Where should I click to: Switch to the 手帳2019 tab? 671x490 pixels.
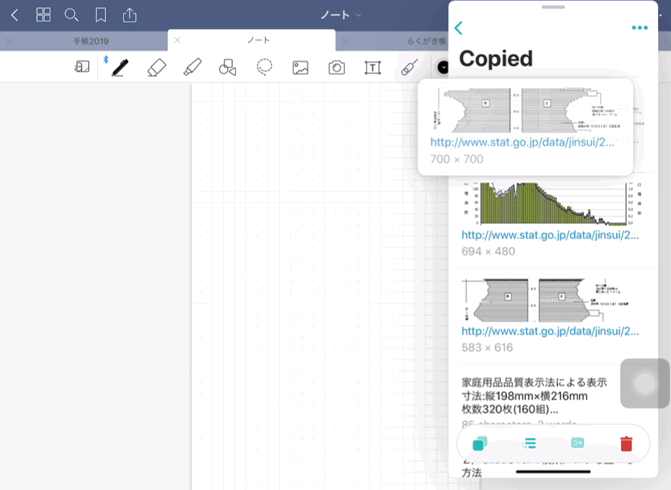coord(91,41)
